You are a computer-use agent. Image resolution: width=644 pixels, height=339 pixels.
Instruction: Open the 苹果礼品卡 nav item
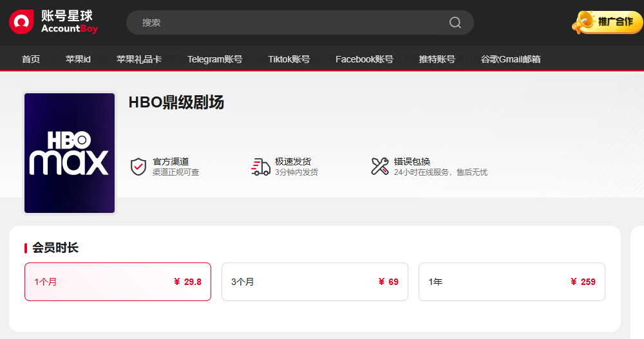[x=139, y=59]
